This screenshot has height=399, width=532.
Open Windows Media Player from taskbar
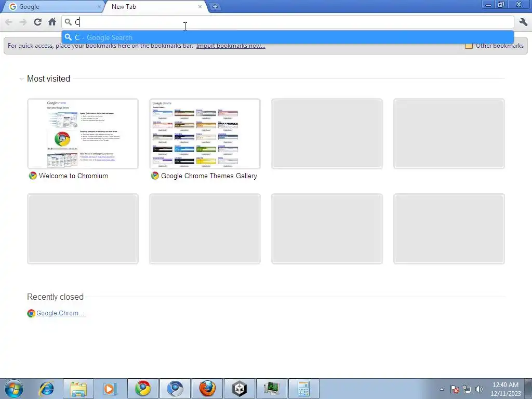[x=110, y=389]
